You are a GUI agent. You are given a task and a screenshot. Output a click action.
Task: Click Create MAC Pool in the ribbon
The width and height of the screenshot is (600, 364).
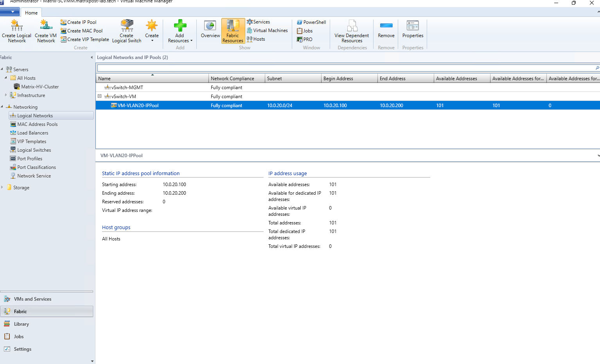(x=81, y=31)
